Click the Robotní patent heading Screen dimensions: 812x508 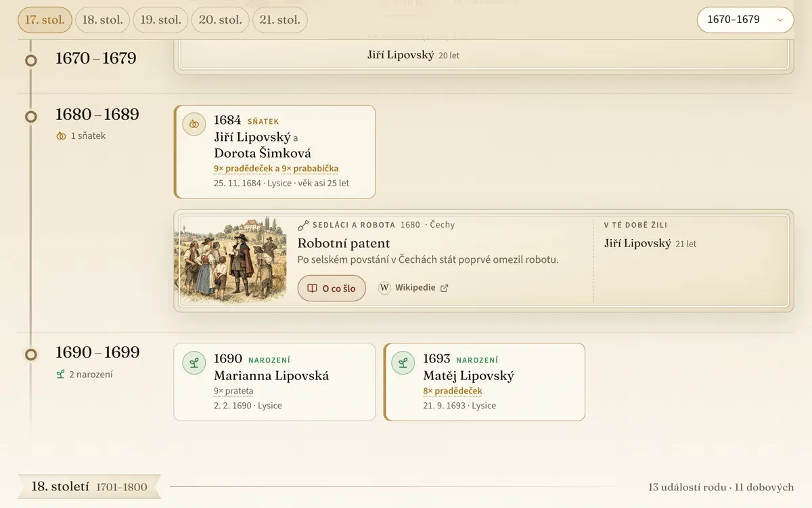pyautogui.click(x=344, y=243)
